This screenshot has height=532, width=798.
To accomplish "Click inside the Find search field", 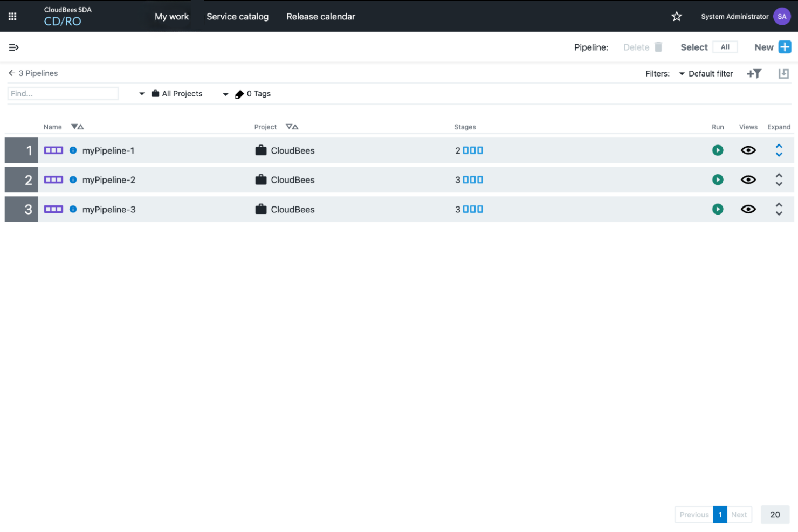I will click(x=62, y=93).
